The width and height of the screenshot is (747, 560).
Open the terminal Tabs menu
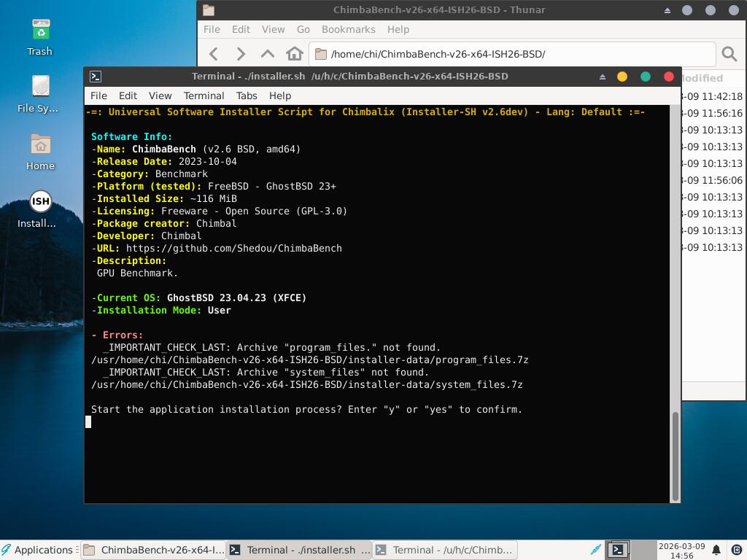(x=247, y=96)
